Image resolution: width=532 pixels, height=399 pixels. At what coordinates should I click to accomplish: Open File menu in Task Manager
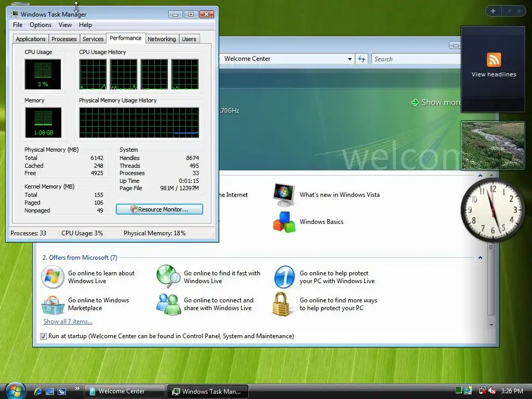click(x=18, y=25)
